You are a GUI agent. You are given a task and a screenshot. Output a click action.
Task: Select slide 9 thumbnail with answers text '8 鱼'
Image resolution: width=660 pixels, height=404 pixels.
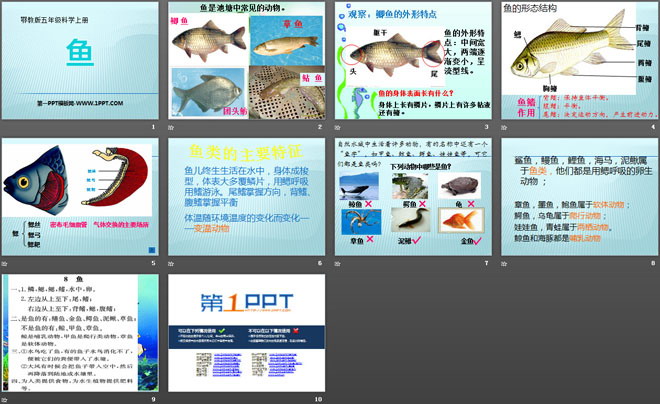click(x=80, y=333)
